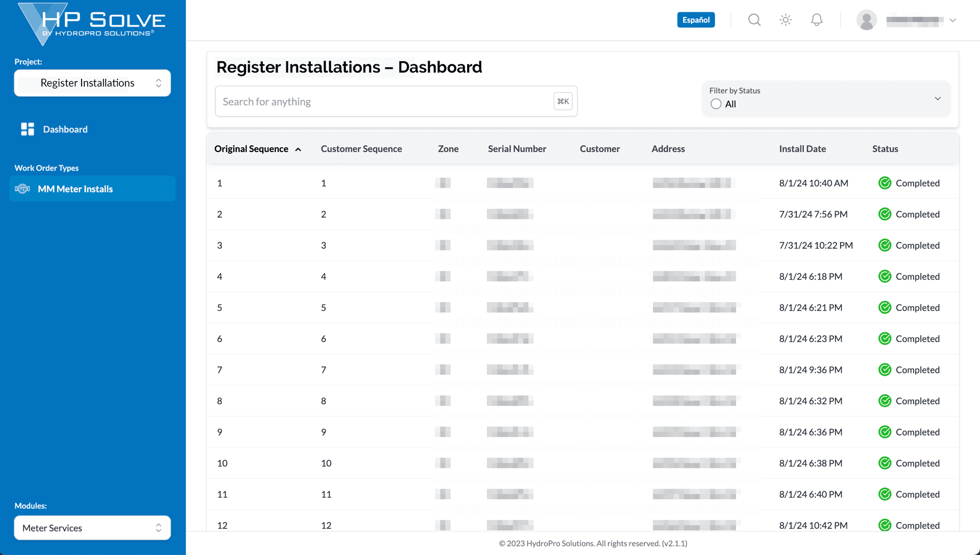This screenshot has width=980, height=555.
Task: Click the HP Solve logo
Action: [91, 23]
